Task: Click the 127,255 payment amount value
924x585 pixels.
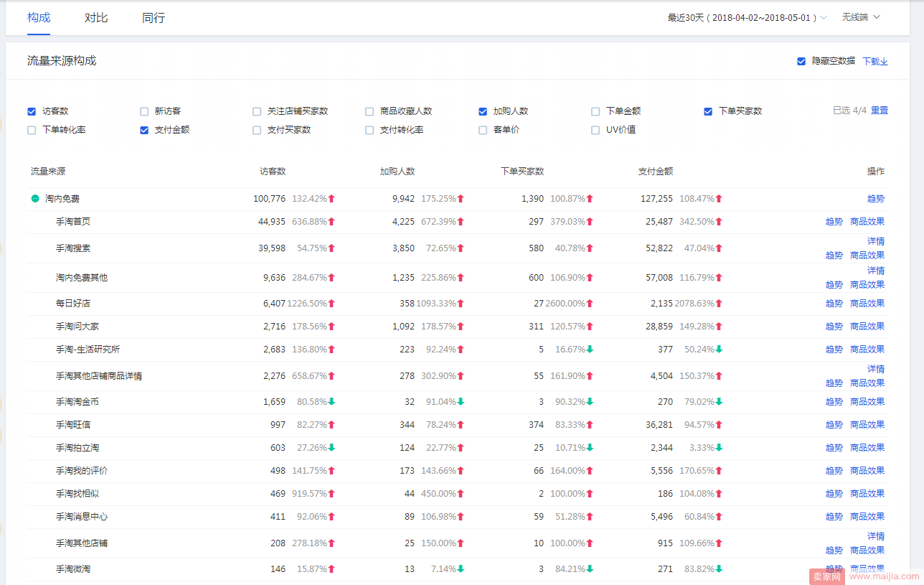Action: pos(657,199)
